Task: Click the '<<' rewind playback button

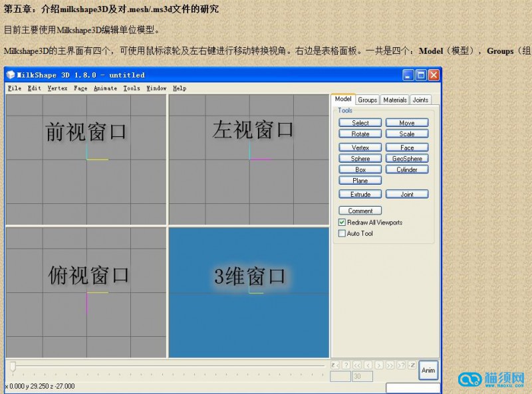Action: pyautogui.click(x=357, y=365)
